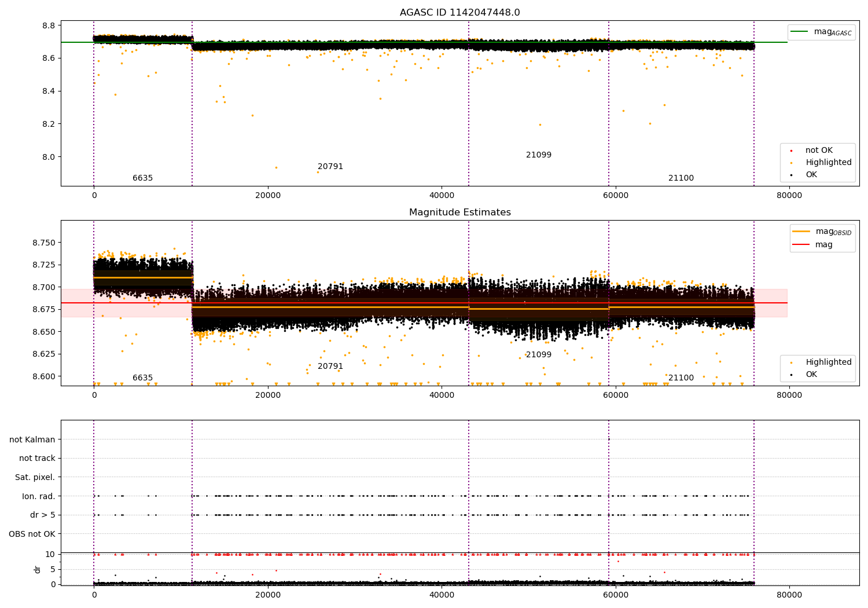Click OBSID label 21100 in Magnitude Estimates plot
Screen dimensions: 868x608
click(x=681, y=378)
